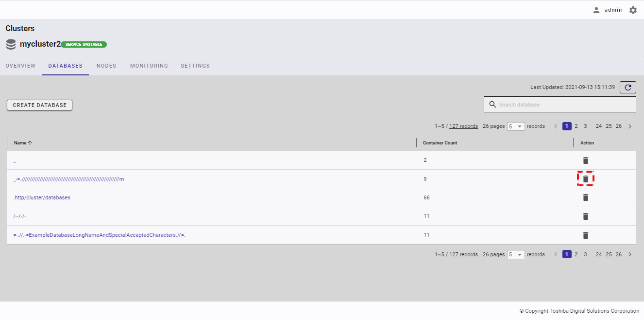Jump to page 26 in top pagination
The width and height of the screenshot is (644, 320).
(618, 126)
